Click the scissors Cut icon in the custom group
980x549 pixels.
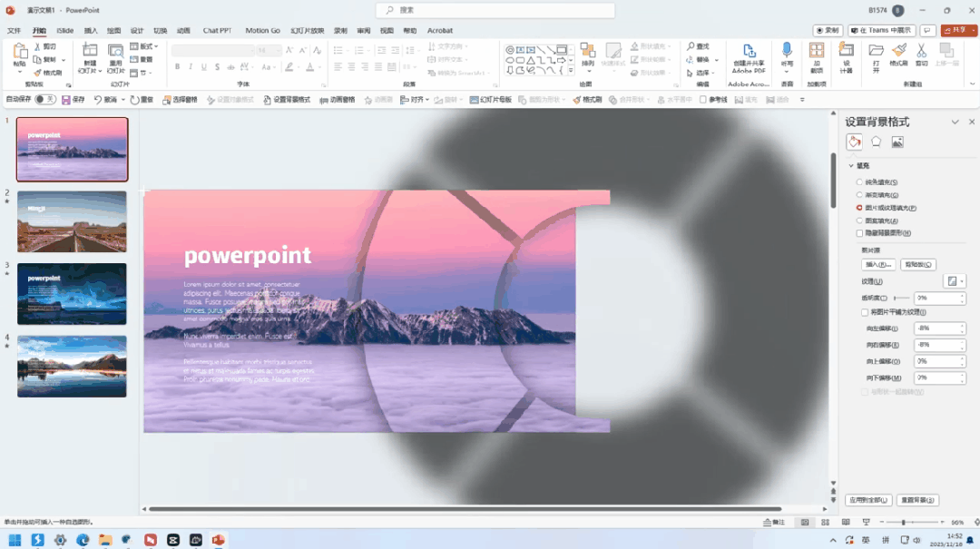[x=921, y=51]
